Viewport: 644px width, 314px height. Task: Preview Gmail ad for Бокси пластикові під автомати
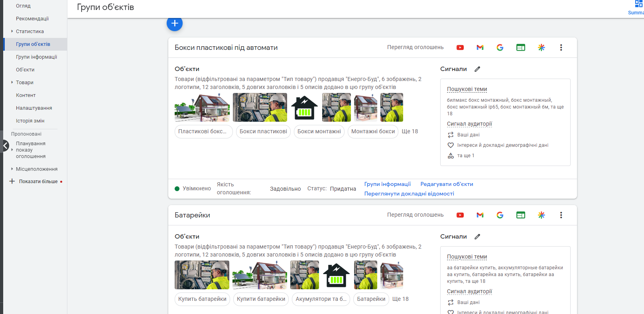pos(480,47)
